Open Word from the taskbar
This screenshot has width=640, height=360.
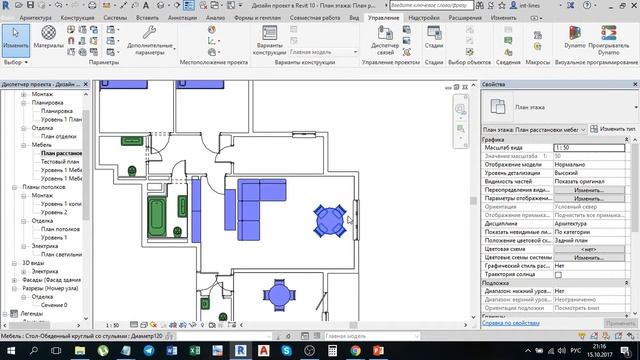coord(172,351)
